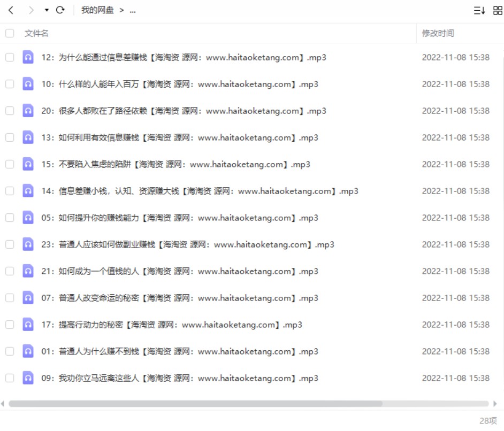Check the box for file 20
The height and width of the screenshot is (431, 504).
[x=10, y=111]
